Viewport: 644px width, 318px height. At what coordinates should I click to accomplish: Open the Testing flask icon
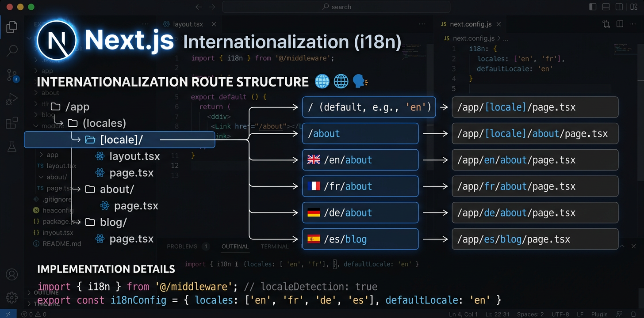click(12, 147)
